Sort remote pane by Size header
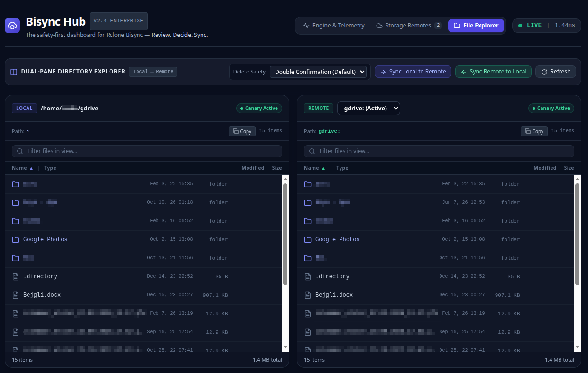Screen dimensions: 588x373 569,168
